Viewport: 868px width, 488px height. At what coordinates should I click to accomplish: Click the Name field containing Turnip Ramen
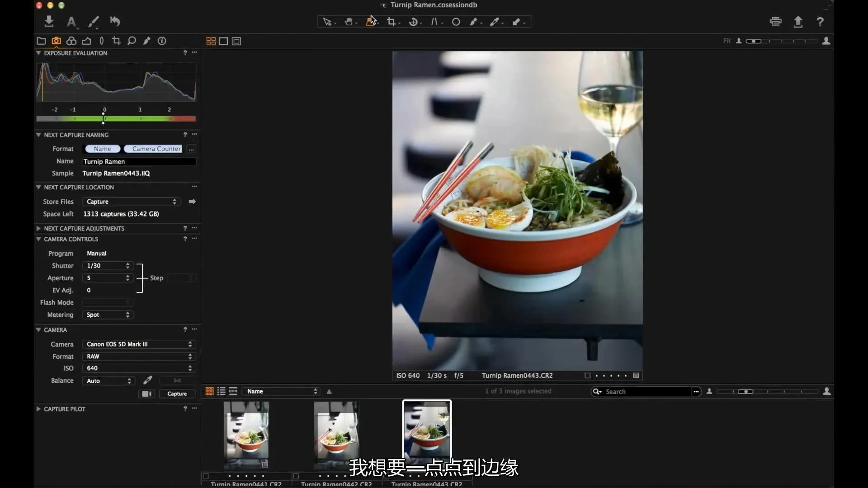[x=139, y=161]
